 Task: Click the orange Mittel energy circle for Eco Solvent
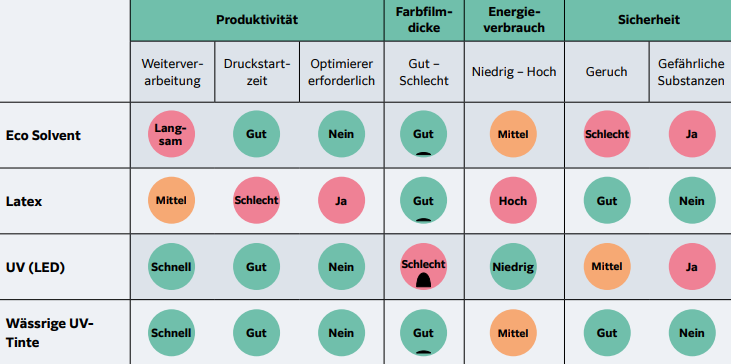click(x=513, y=134)
